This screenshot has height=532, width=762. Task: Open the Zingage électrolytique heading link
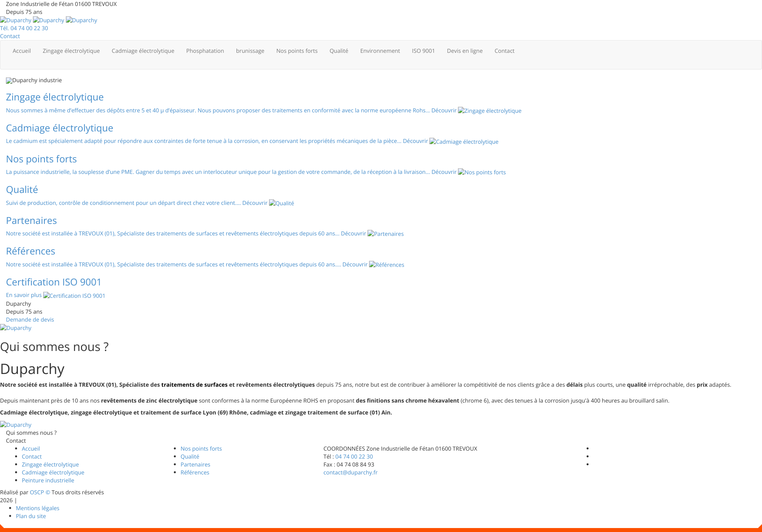point(55,97)
